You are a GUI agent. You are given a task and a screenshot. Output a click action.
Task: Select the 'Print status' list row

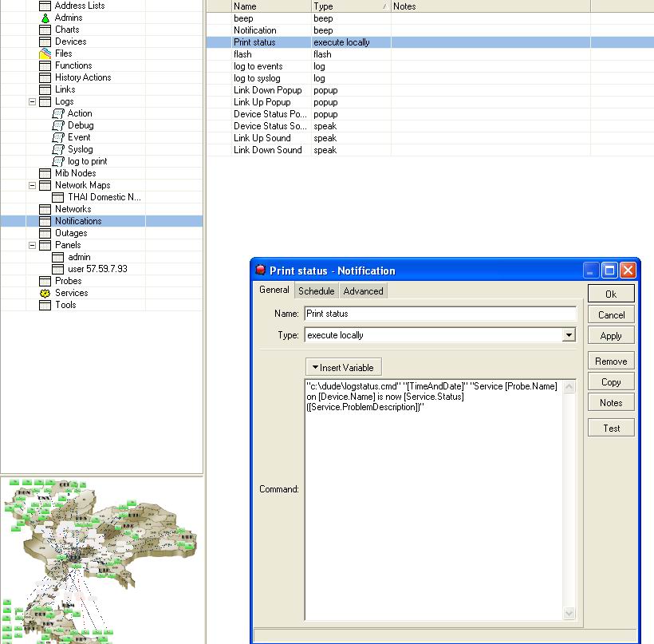430,42
